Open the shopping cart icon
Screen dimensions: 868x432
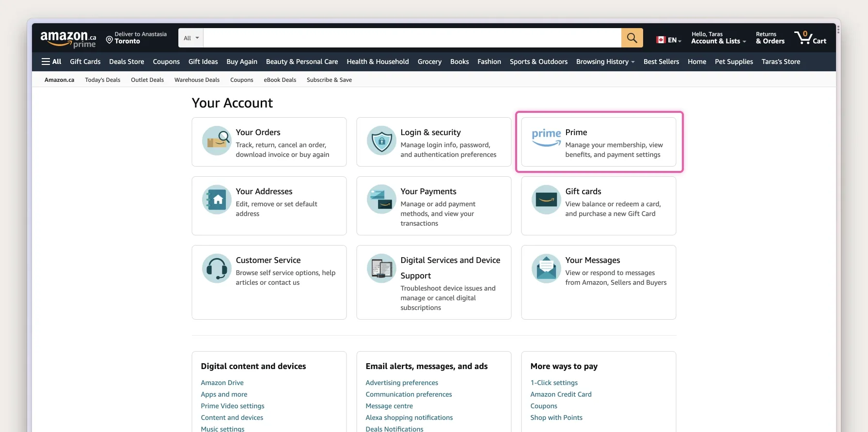tap(810, 38)
